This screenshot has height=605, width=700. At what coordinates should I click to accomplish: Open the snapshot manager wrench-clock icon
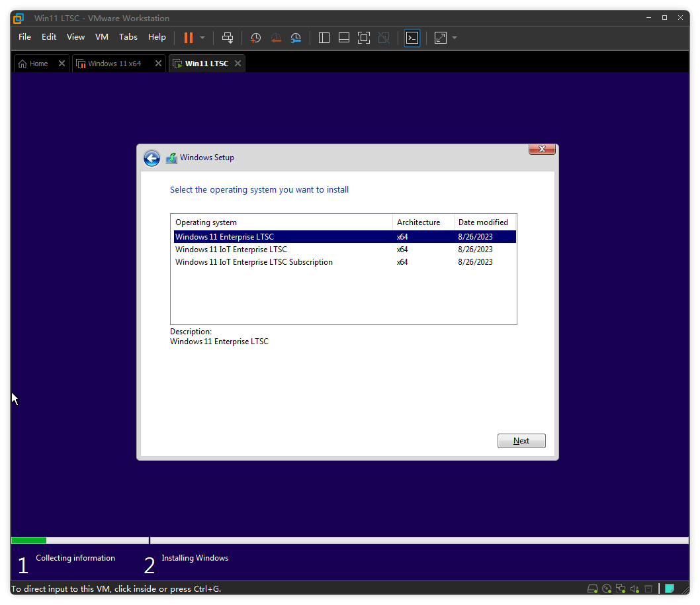pyautogui.click(x=296, y=38)
